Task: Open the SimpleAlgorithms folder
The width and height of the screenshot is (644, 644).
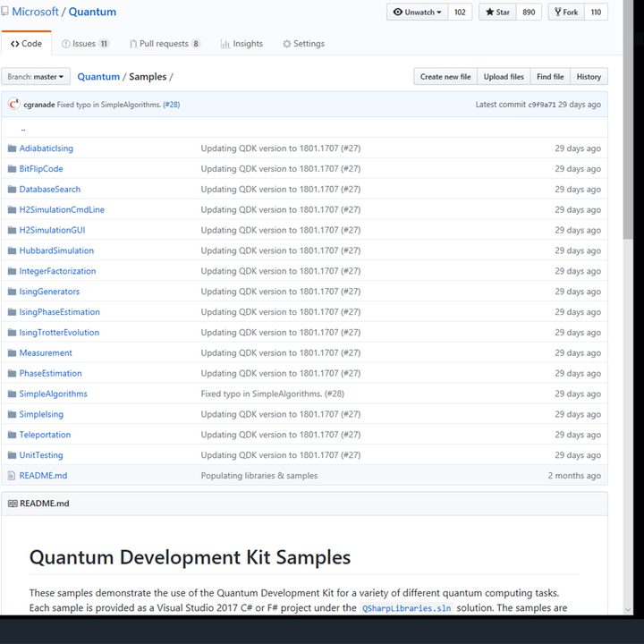Action: tap(54, 394)
